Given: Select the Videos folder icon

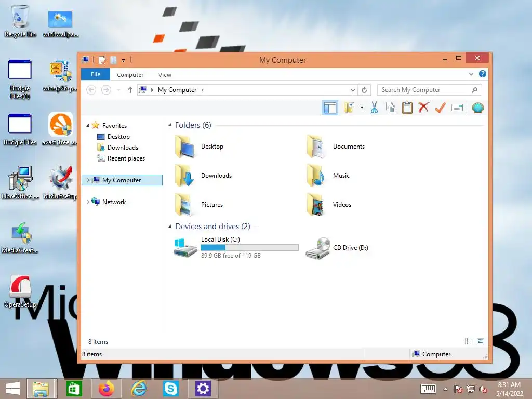Looking at the screenshot, I should pyautogui.click(x=316, y=205).
